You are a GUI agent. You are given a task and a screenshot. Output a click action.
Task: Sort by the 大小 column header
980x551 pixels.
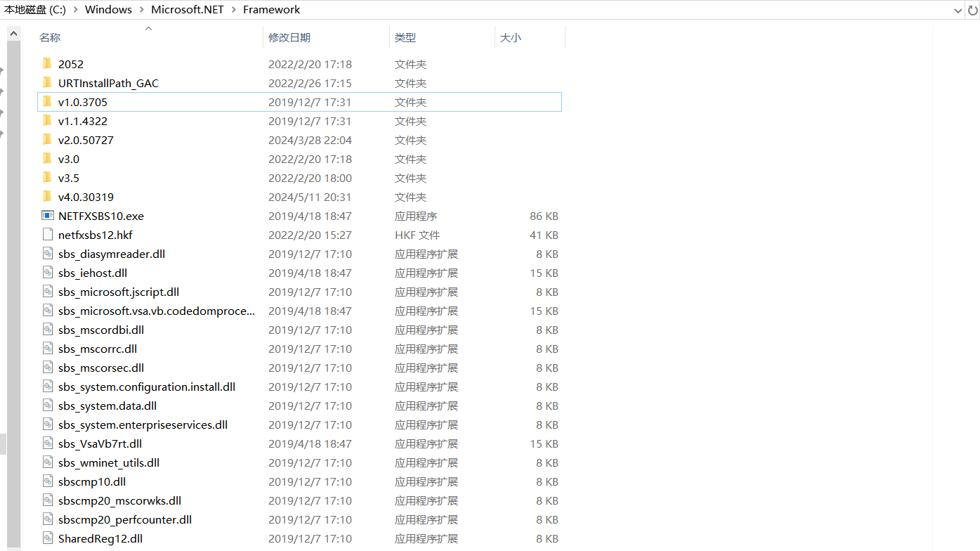pyautogui.click(x=511, y=37)
